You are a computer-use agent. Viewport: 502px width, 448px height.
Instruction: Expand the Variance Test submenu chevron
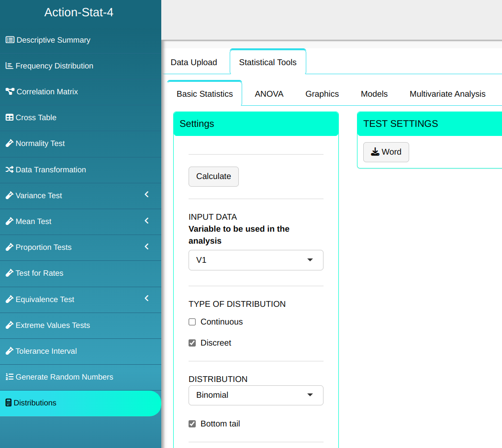coord(146,195)
